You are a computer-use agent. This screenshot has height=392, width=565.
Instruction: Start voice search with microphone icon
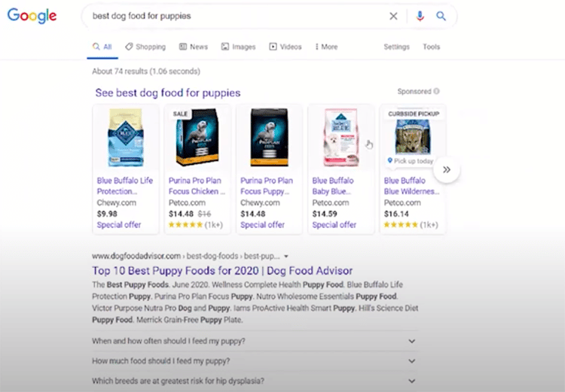click(420, 16)
